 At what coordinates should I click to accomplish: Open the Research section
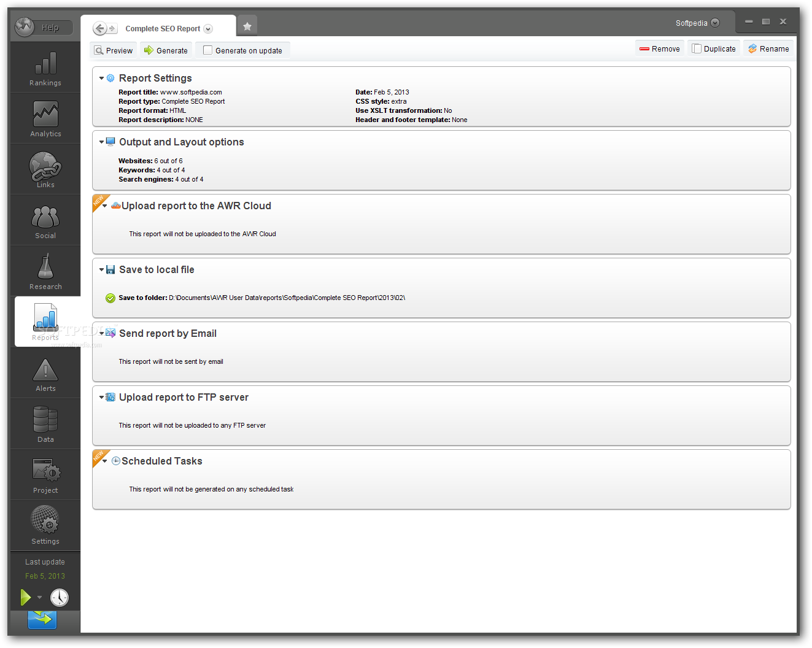45,272
